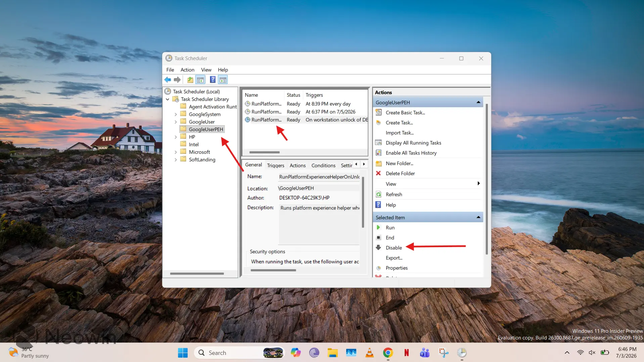The height and width of the screenshot is (362, 644).
Task: Collapse the Selected Item section
Action: coord(478,218)
